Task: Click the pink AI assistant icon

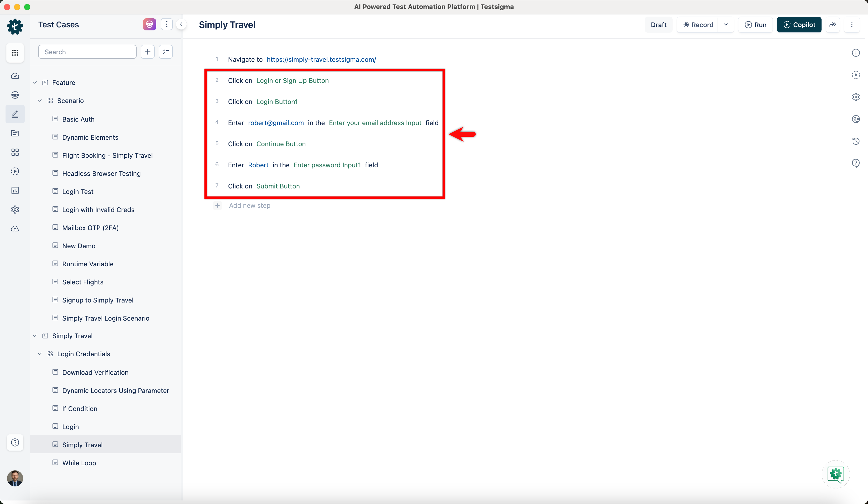Action: (x=149, y=24)
